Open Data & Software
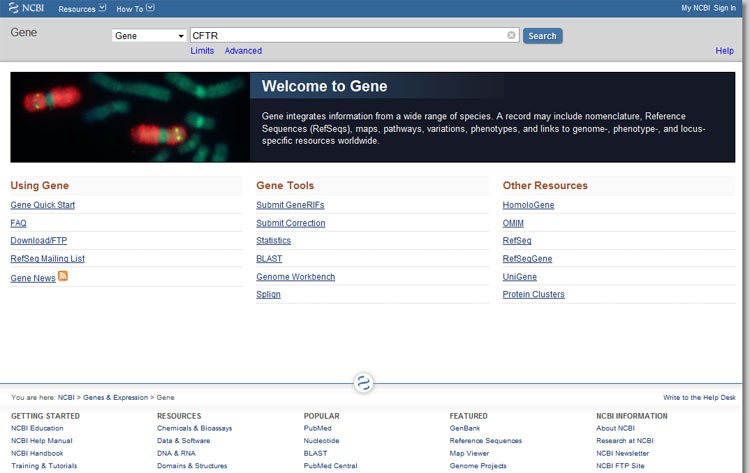The height and width of the screenshot is (473, 750). 183,440
